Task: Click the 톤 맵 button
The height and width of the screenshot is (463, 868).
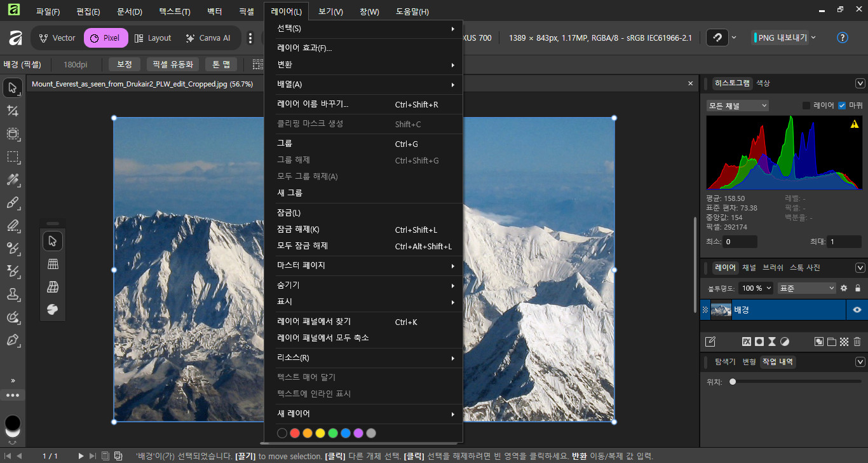Action: pos(221,64)
